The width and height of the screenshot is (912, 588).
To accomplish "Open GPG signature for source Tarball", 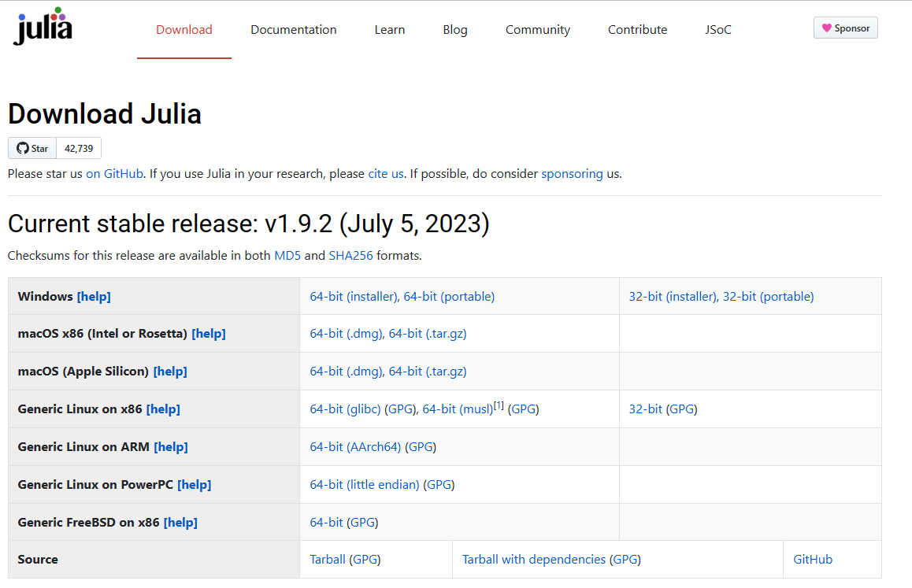I will point(365,560).
